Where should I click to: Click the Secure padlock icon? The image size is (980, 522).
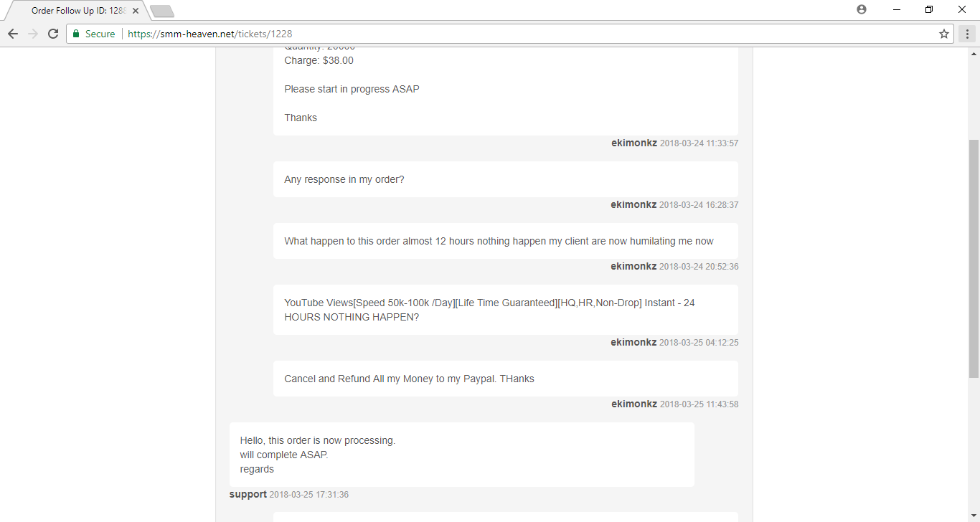[76, 34]
